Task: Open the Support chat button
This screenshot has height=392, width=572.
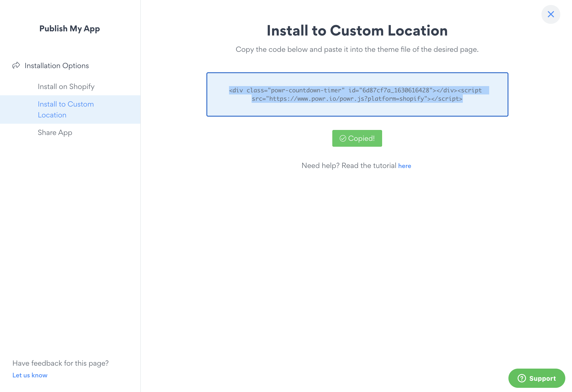Action: [537, 378]
